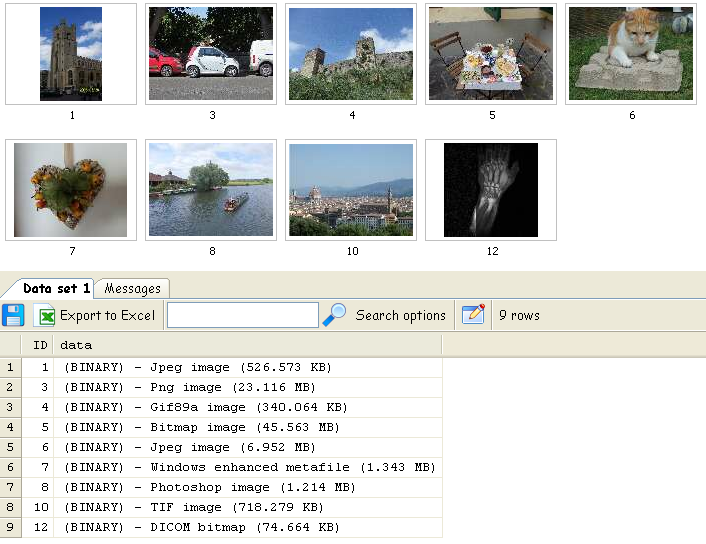Viewport: 706px width, 544px height.
Task: Open Search options
Action: pos(400,315)
